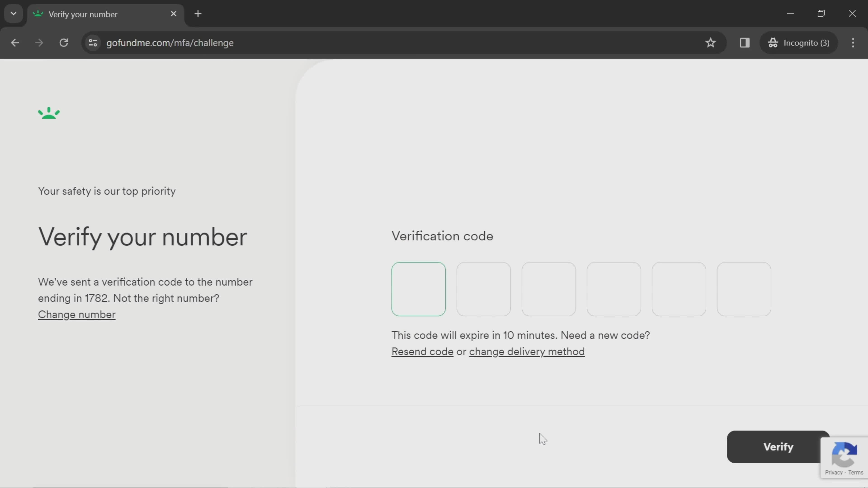This screenshot has width=868, height=488.
Task: Click Change number link
Action: click(76, 314)
